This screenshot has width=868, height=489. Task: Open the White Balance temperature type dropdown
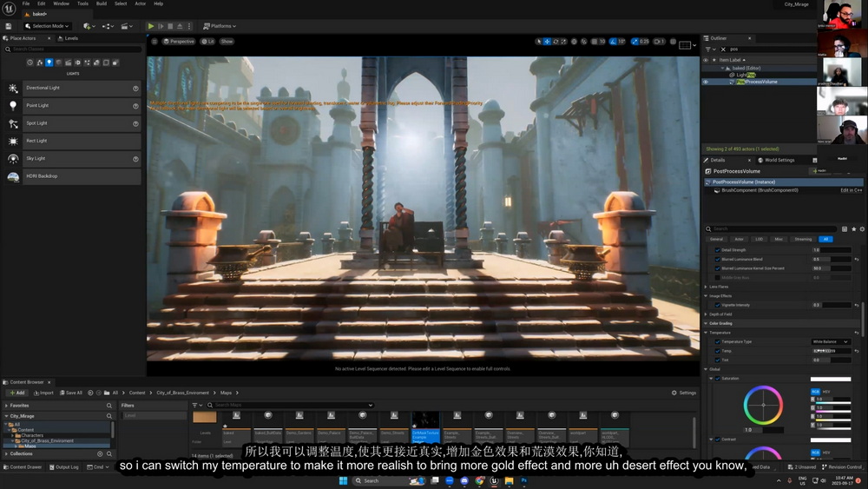831,341
